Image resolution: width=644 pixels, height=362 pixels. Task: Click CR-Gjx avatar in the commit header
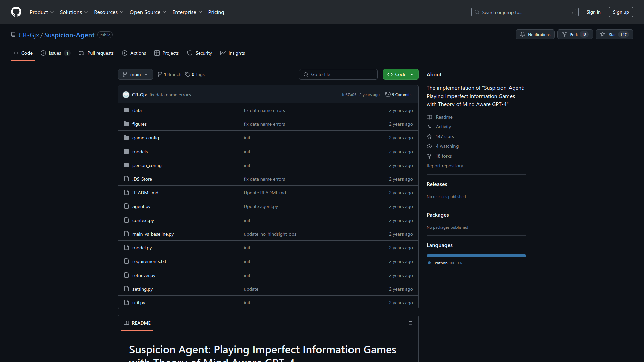pos(126,95)
